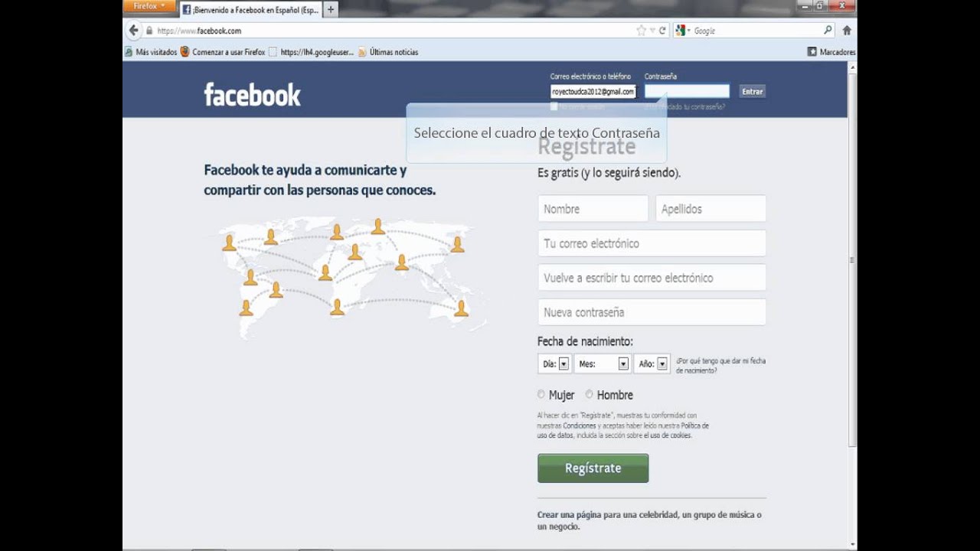This screenshot has width=980, height=551.
Task: Bookmark this page with the star icon
Action: [x=641, y=31]
